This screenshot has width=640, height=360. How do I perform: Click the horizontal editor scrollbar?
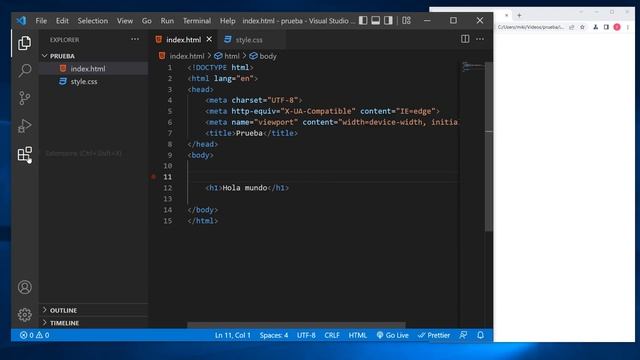click(296, 325)
